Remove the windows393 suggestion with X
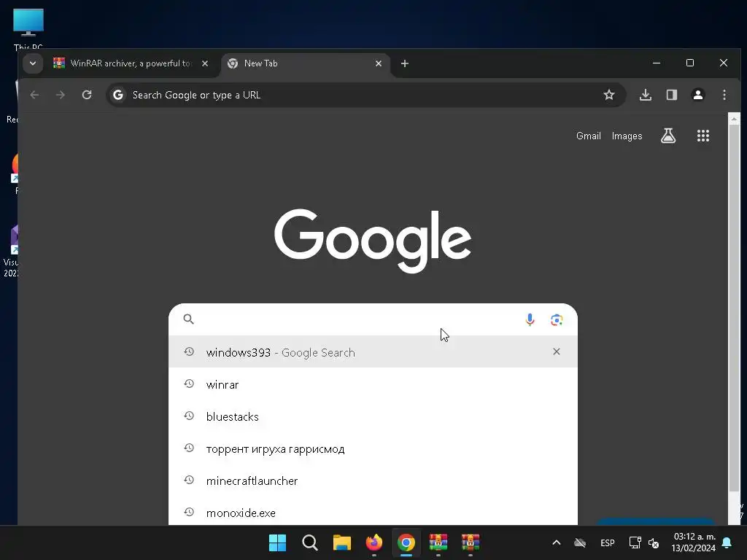This screenshot has height=560, width=747. (557, 352)
